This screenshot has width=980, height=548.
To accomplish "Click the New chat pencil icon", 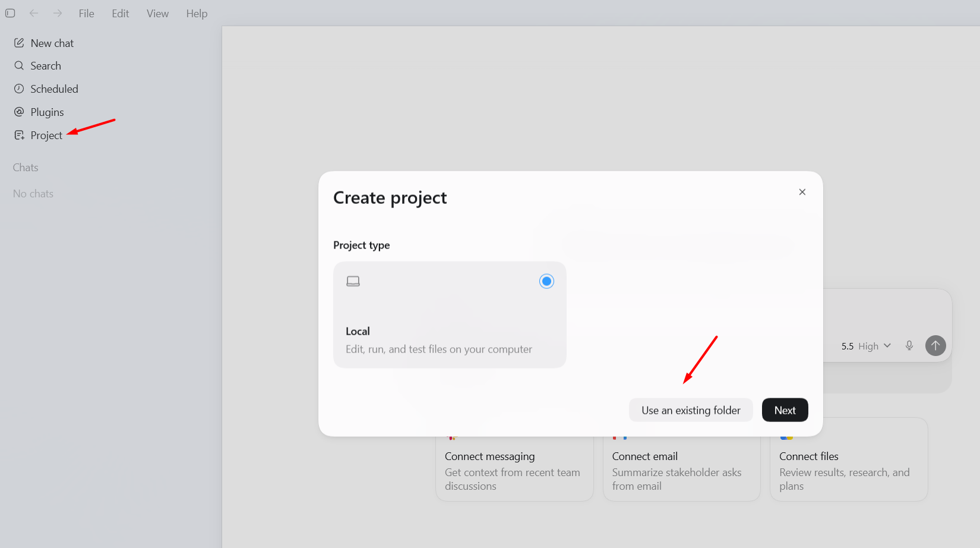I will click(19, 43).
